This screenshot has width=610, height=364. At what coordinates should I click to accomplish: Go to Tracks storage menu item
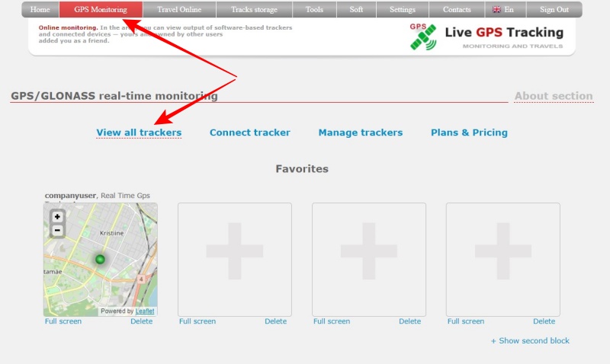253,10
